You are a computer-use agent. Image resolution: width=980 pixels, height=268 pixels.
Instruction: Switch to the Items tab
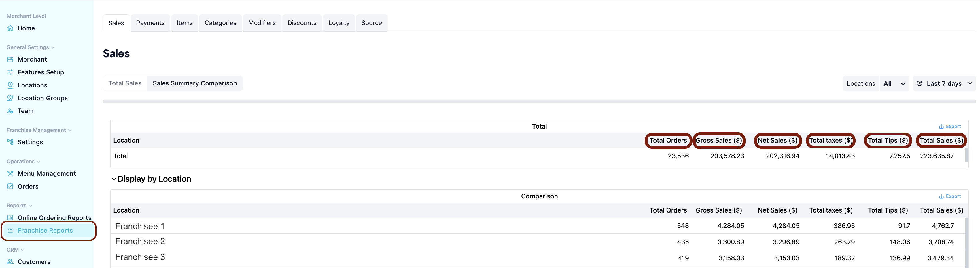pos(185,23)
